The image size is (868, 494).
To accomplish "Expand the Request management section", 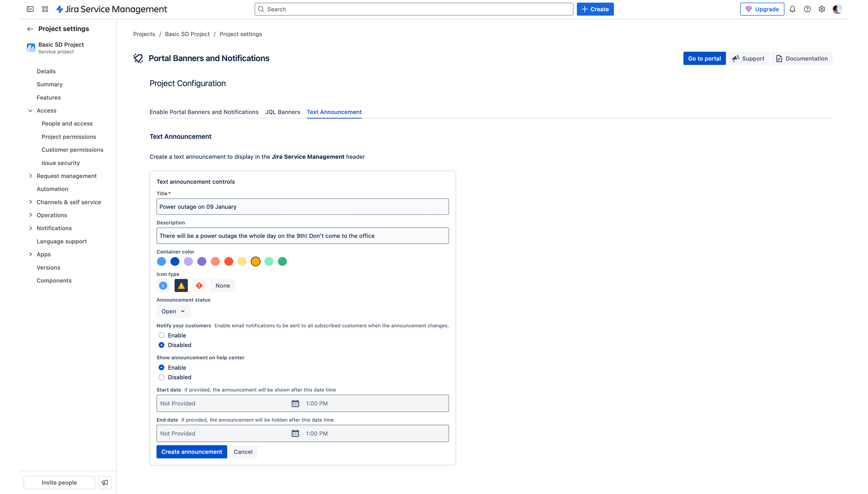I will (x=31, y=176).
